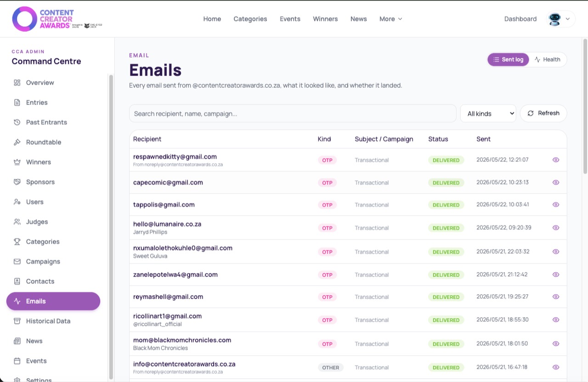Open the Categories trophy icon

17,241
